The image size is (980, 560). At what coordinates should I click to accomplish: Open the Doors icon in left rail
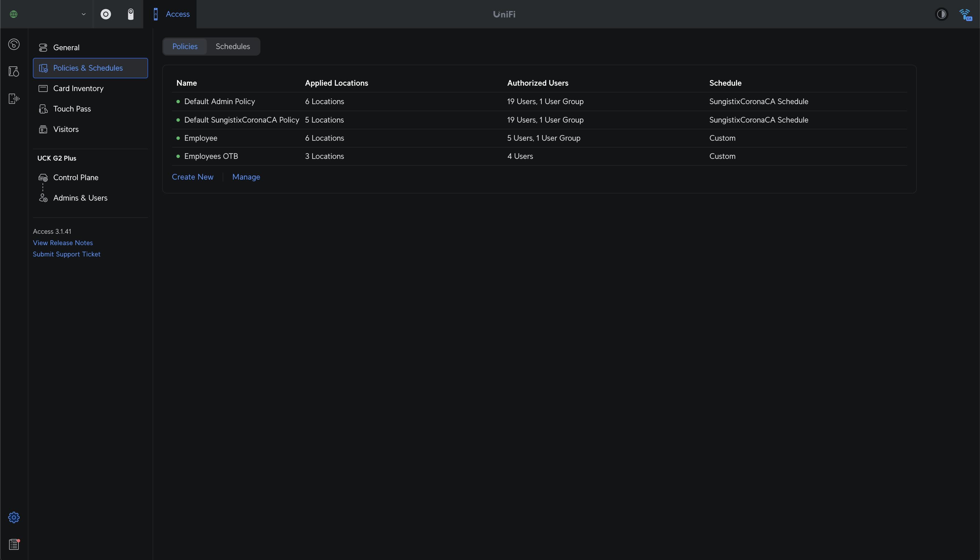coord(14,71)
